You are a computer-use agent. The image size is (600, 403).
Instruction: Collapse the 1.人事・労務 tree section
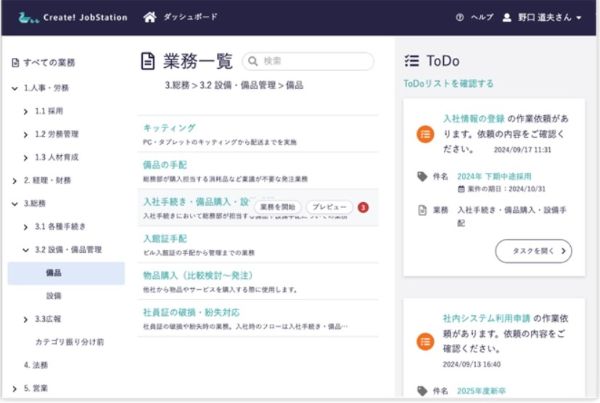[14, 88]
